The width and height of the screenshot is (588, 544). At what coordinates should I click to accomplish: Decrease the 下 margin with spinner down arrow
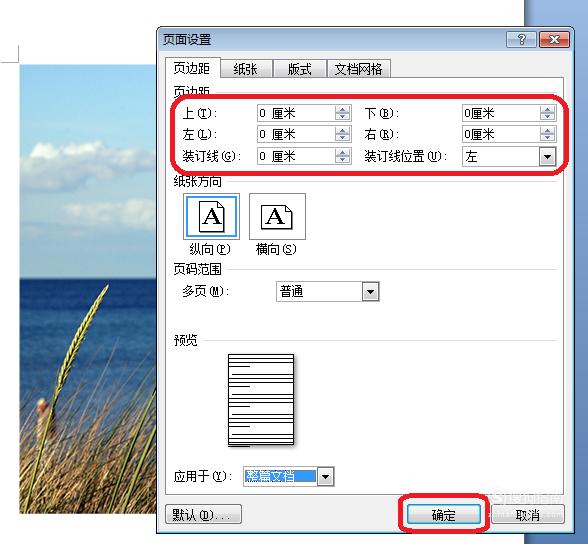548,117
